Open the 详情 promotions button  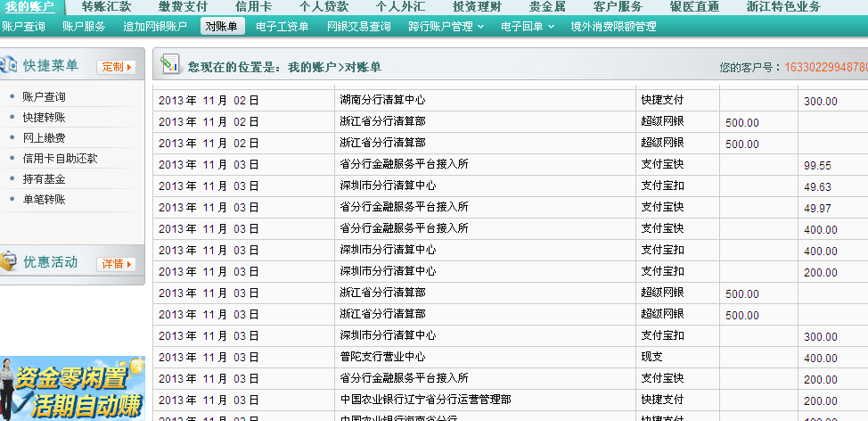click(x=117, y=264)
